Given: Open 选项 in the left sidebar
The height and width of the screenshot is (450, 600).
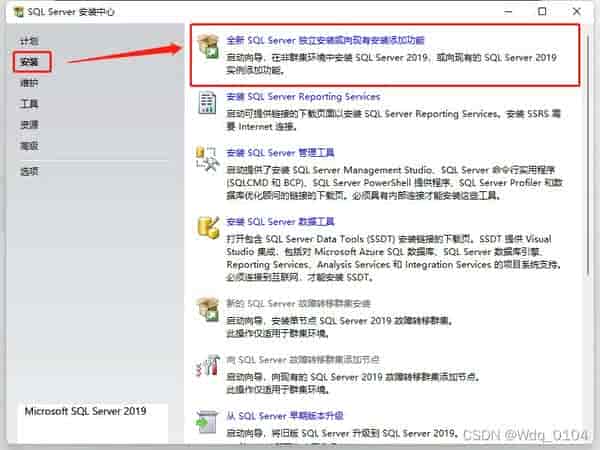Looking at the screenshot, I should [x=29, y=171].
